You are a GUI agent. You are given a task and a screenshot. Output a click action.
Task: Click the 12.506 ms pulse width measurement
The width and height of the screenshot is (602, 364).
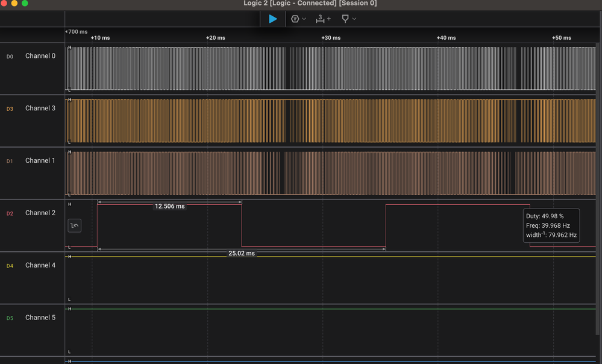[x=170, y=206]
